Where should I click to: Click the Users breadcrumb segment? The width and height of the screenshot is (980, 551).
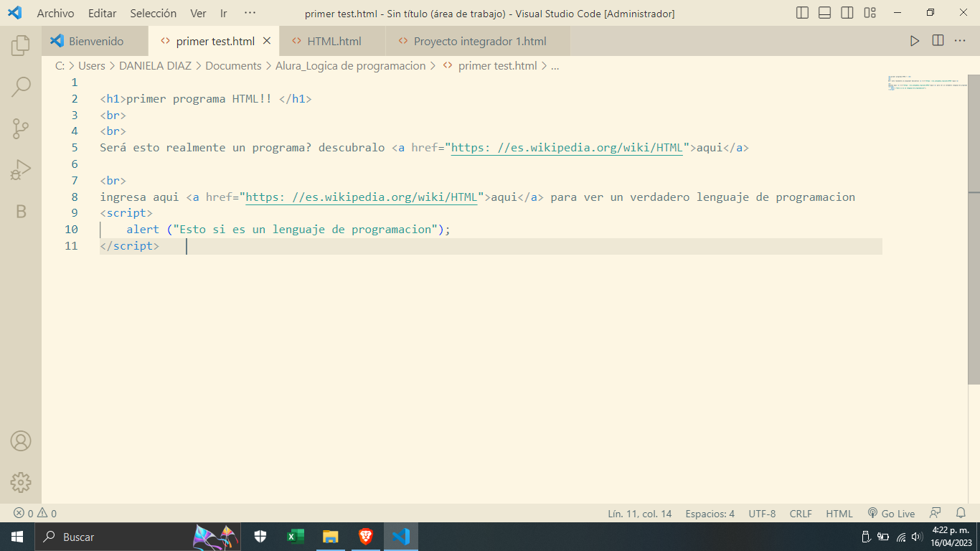pyautogui.click(x=92, y=65)
